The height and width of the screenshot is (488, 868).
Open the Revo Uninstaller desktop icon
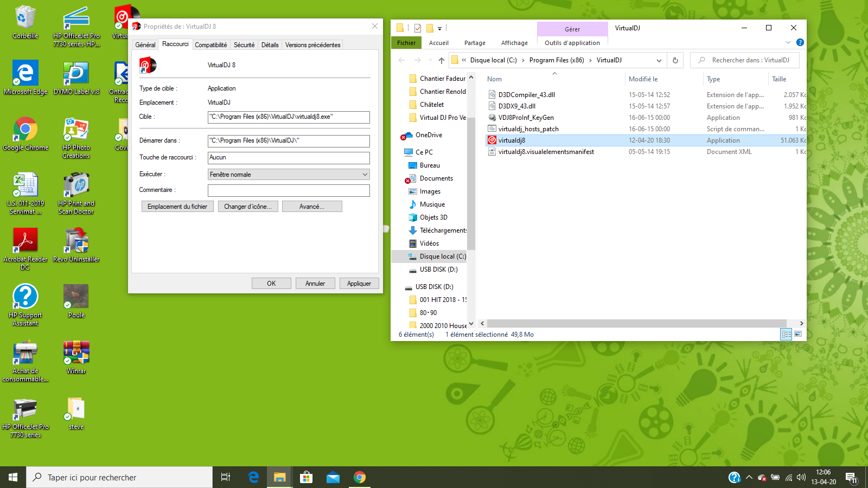[76, 242]
